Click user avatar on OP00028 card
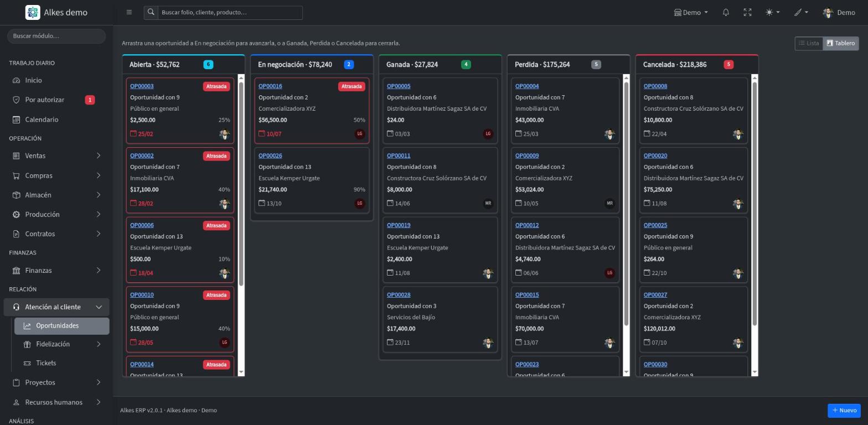 pyautogui.click(x=488, y=343)
